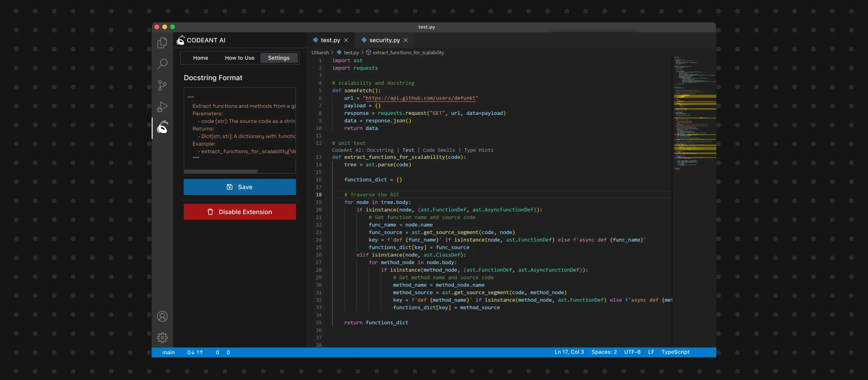Click the Type Hints code lens link
Viewport: 868px width, 380px height.
[478, 150]
